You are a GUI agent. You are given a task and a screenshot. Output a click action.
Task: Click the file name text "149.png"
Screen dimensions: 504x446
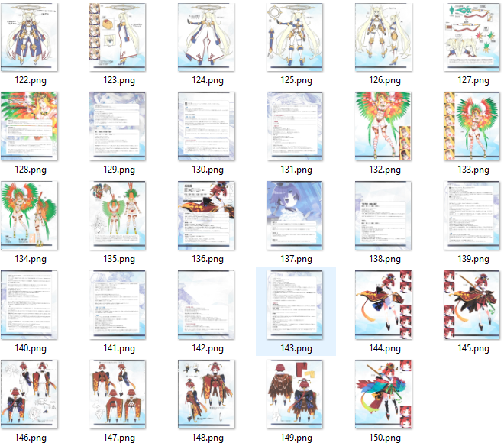[x=296, y=438]
